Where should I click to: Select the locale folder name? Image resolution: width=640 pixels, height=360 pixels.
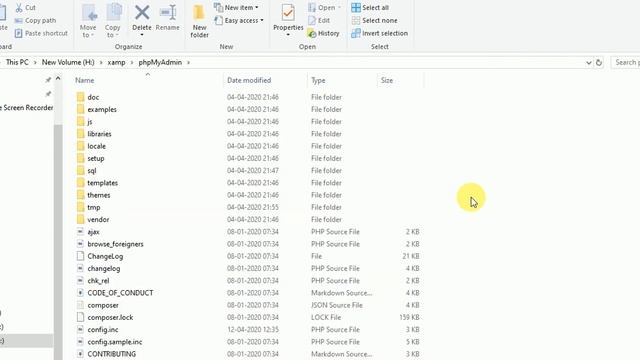click(96, 146)
